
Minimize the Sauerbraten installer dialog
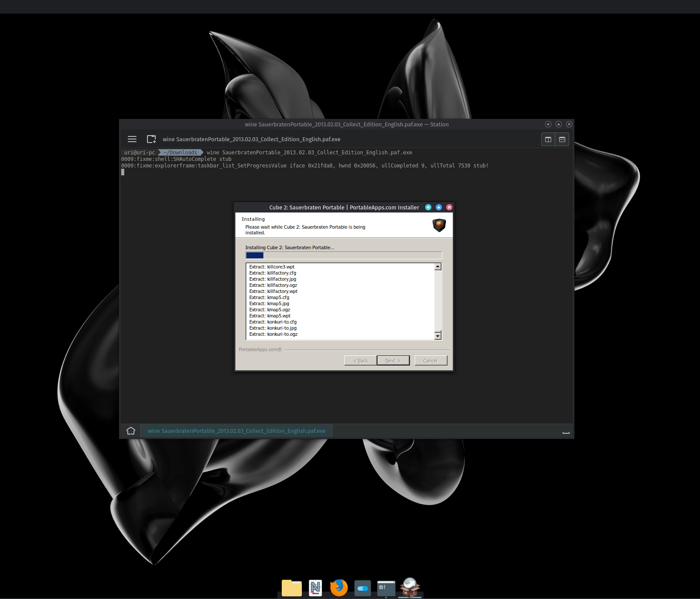click(x=428, y=207)
